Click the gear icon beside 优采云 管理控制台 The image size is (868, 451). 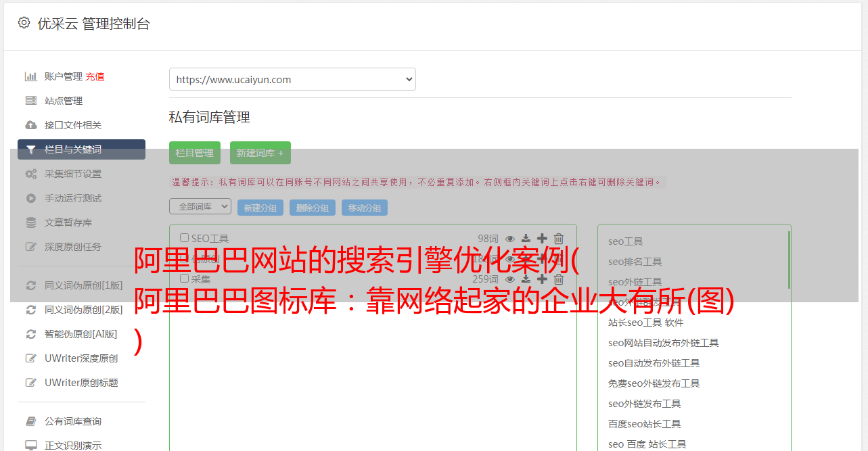pos(24,23)
